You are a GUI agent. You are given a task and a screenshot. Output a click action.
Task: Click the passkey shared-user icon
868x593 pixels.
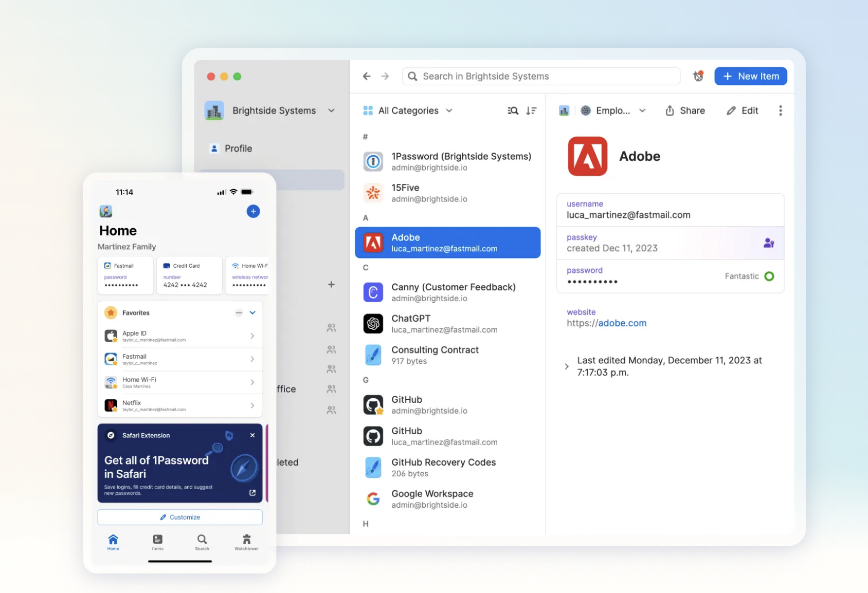coord(769,243)
